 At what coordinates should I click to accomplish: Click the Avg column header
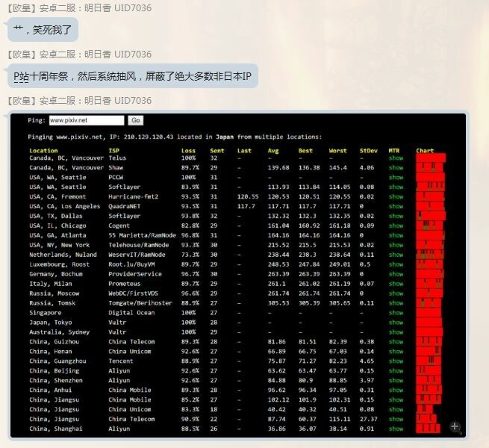tap(273, 151)
